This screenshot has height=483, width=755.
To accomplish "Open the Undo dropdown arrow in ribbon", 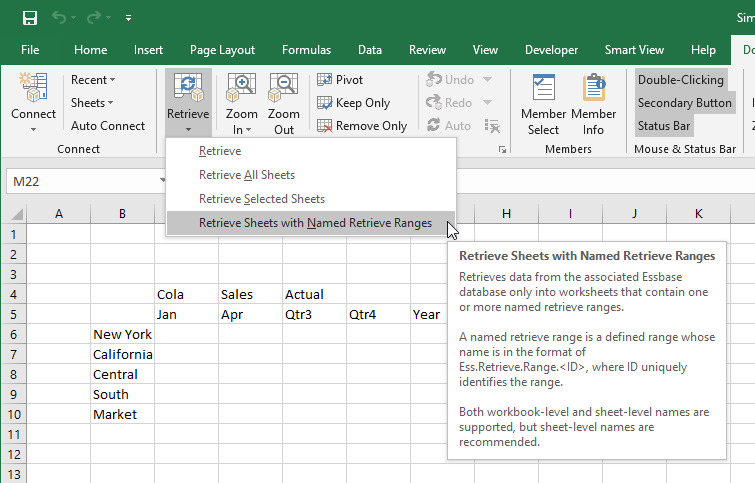I will (487, 79).
